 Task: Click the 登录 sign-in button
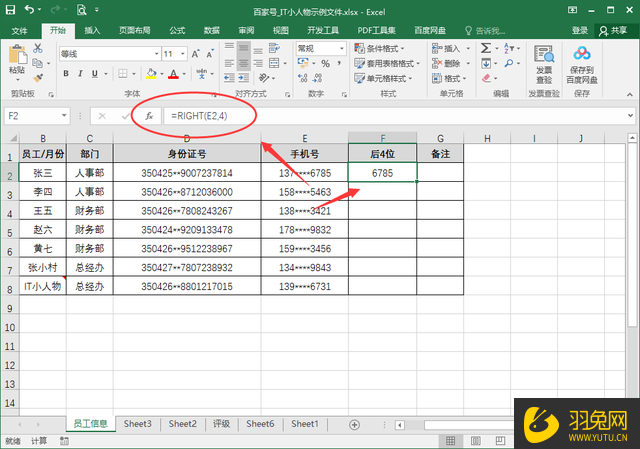580,31
